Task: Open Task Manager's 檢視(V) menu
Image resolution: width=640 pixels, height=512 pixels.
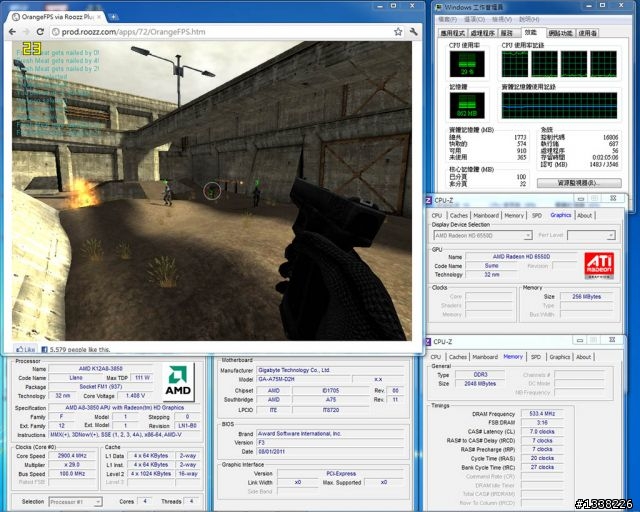Action: point(502,19)
